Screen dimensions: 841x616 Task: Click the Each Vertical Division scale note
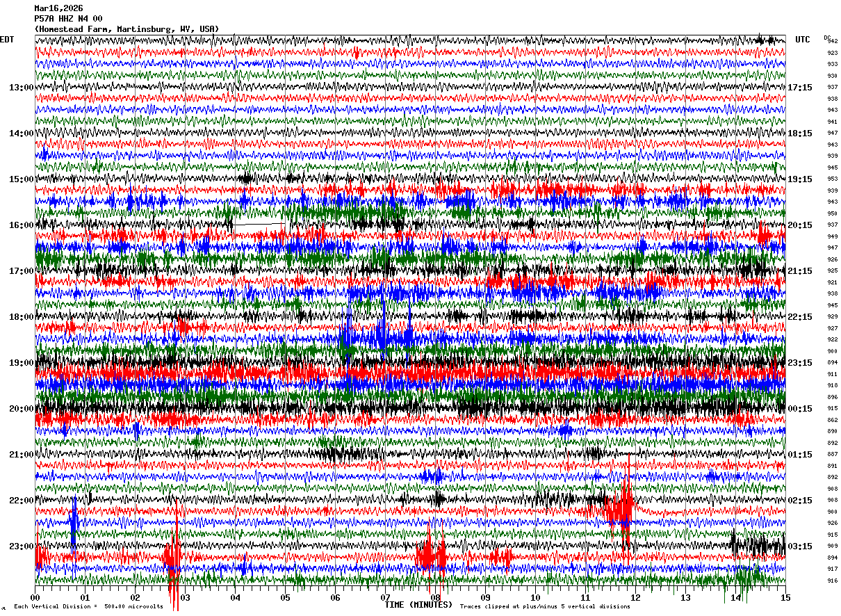88,606
